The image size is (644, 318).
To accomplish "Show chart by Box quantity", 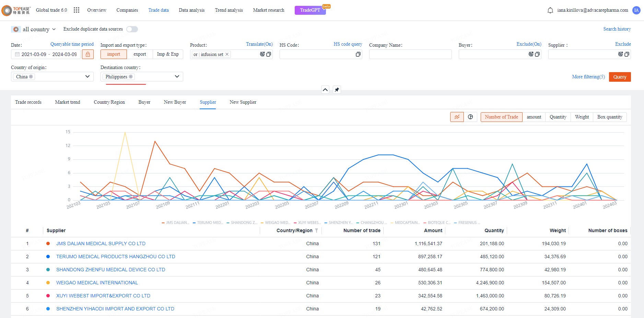I will coord(610,117).
